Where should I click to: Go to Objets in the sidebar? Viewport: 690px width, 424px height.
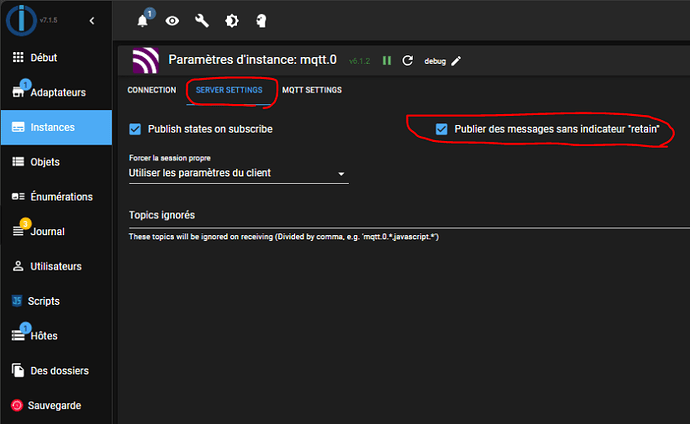point(45,162)
